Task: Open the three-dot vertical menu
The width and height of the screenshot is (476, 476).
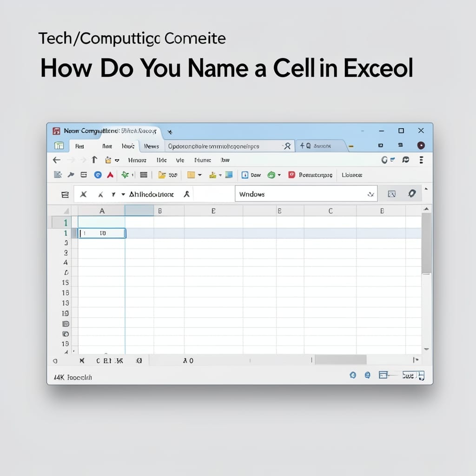Action: (421, 160)
